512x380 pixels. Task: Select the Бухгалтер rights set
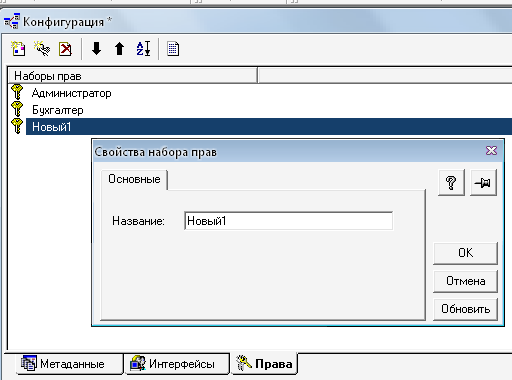[57, 110]
